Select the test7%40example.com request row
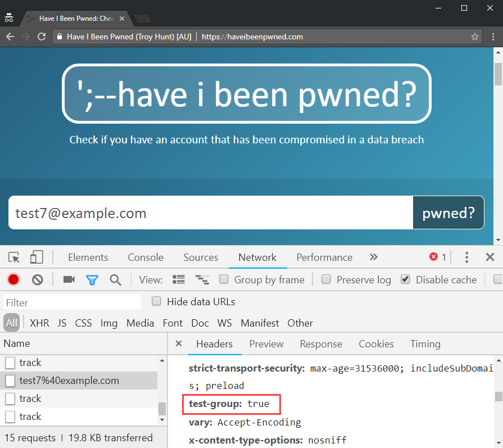Viewport: 503px width, 448px height. click(x=79, y=381)
